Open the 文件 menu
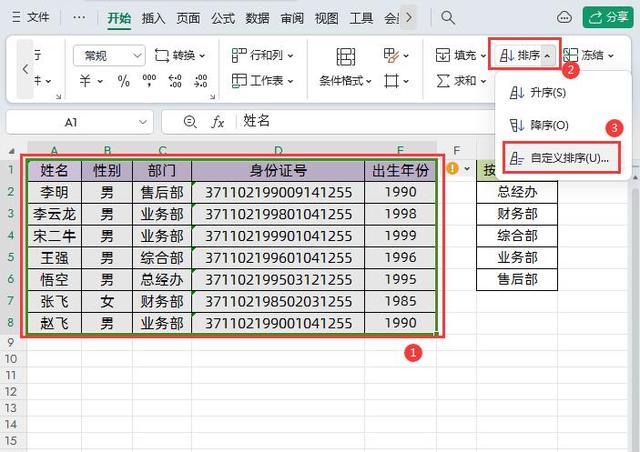 [31, 18]
